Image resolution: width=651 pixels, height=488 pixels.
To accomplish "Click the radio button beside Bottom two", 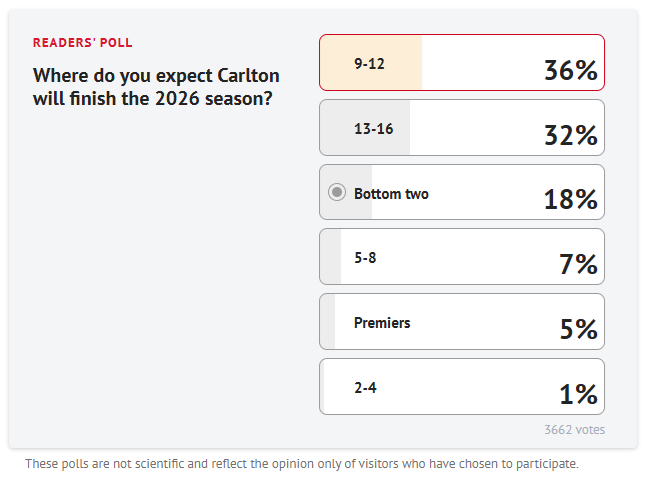I will pos(337,193).
